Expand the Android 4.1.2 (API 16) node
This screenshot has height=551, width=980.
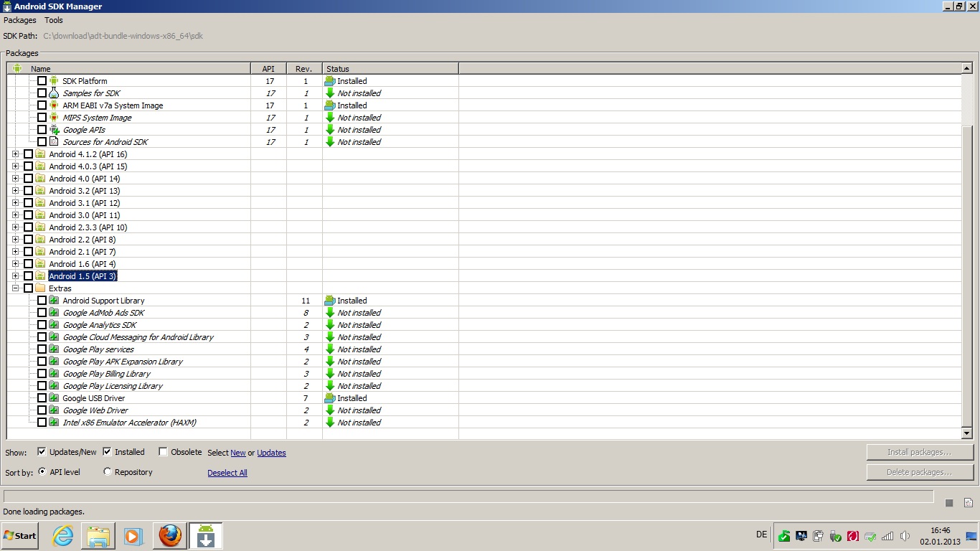(x=15, y=154)
